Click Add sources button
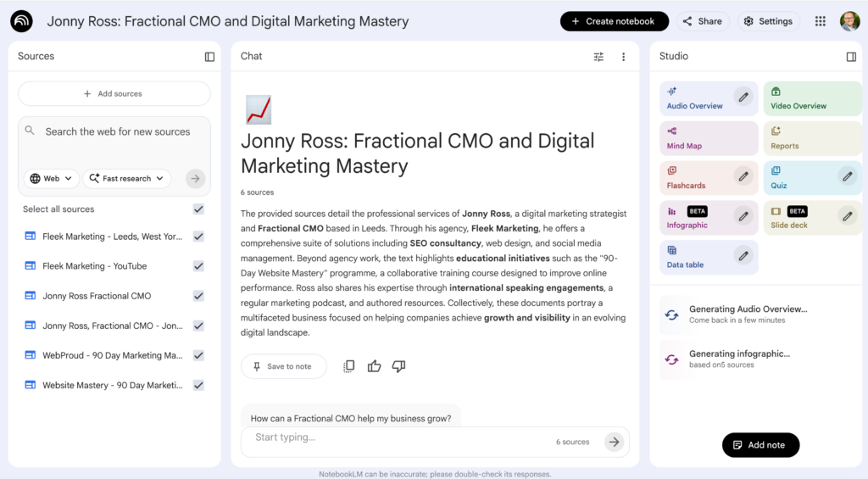This screenshot has width=868, height=479. 114,93
